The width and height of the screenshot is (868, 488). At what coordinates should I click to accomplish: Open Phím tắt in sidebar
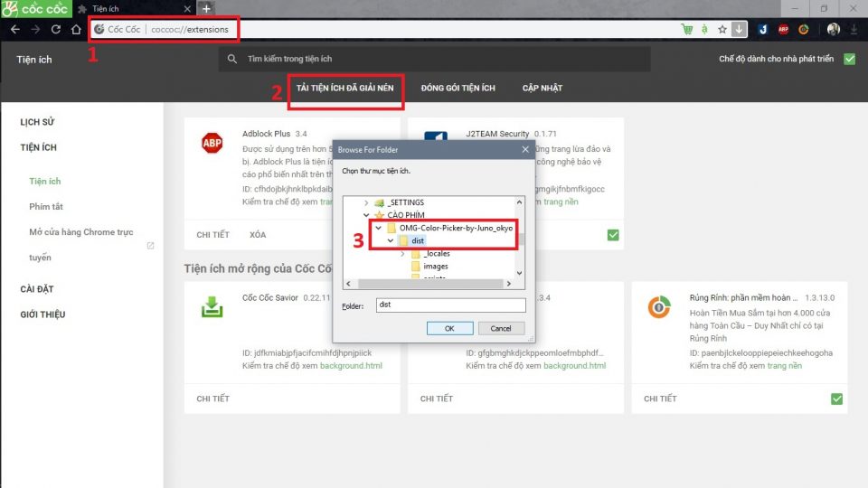click(46, 207)
